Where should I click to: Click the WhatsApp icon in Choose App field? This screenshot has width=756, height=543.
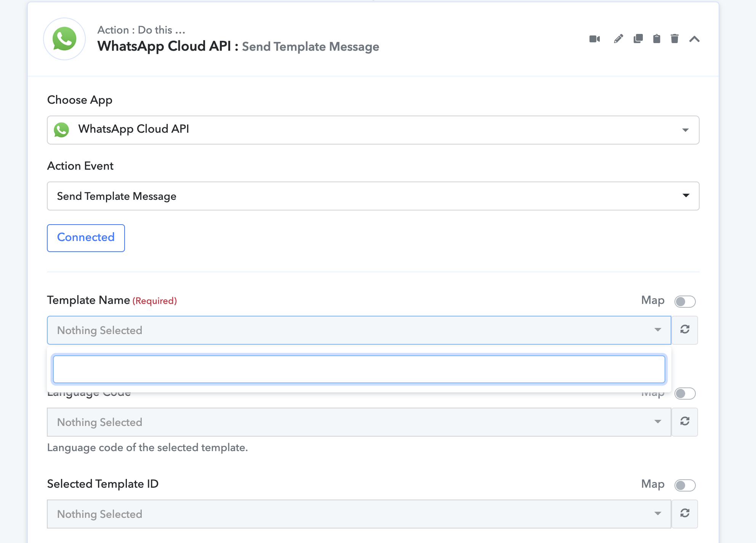[x=61, y=130]
